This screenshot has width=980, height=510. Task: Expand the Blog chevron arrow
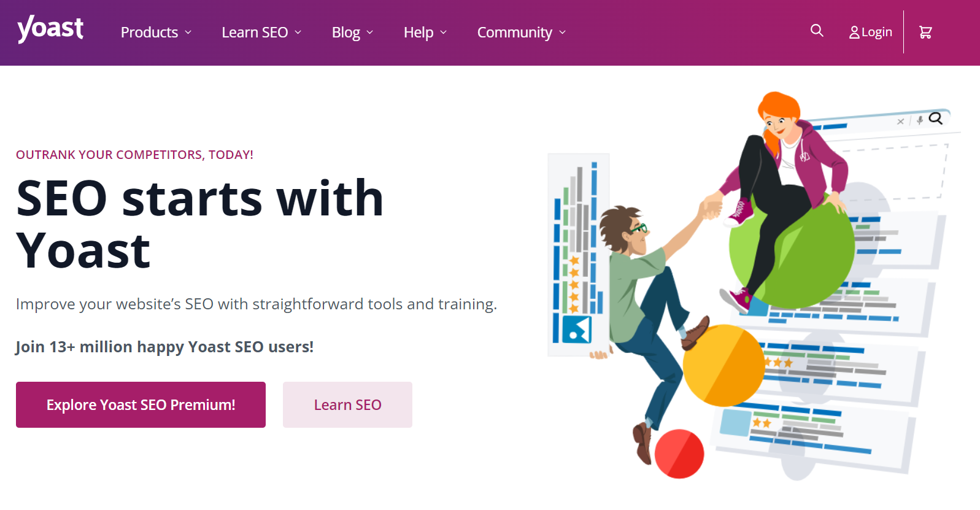(370, 33)
